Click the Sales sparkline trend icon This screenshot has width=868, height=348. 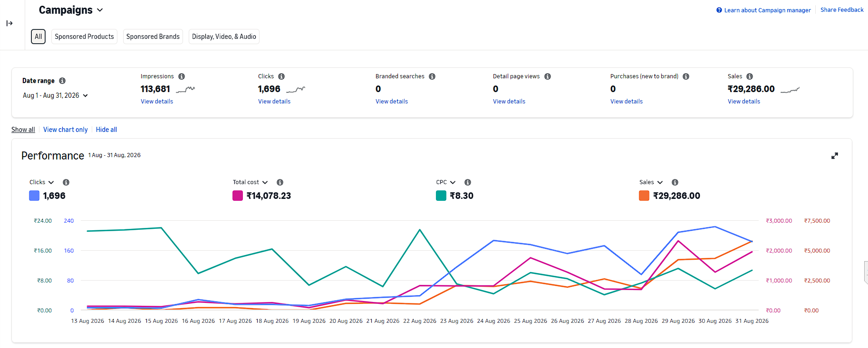click(790, 89)
